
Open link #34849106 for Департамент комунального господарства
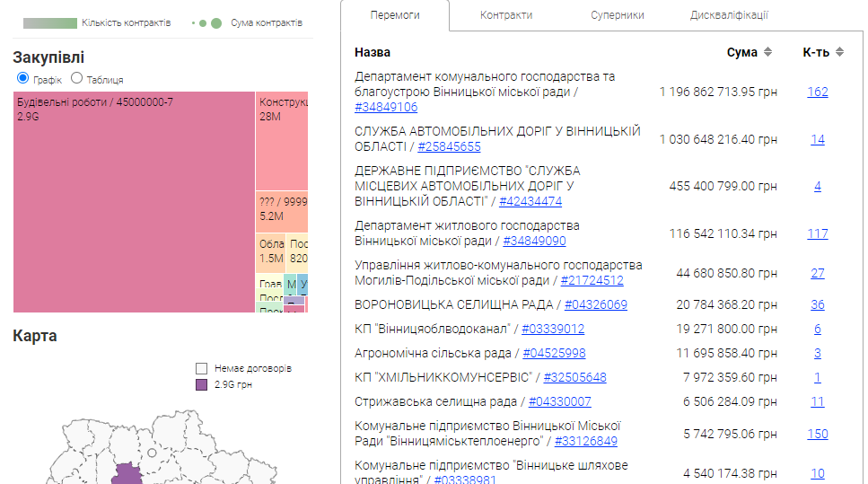tap(386, 107)
